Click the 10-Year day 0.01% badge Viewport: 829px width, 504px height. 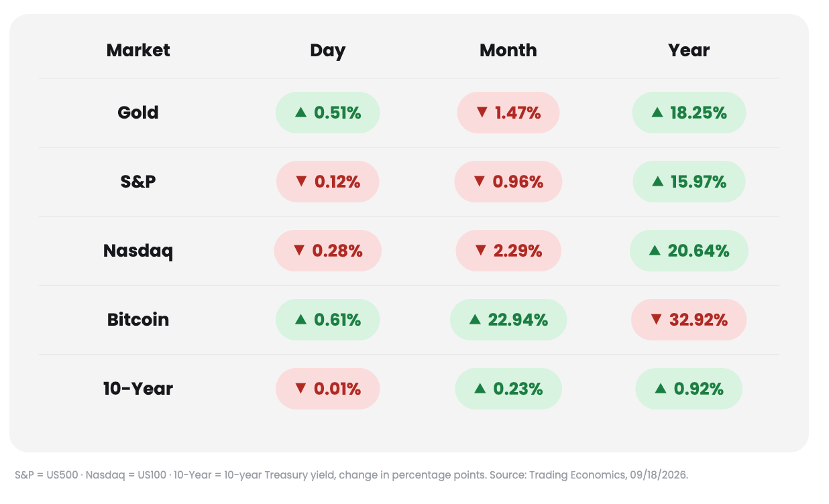(x=327, y=389)
